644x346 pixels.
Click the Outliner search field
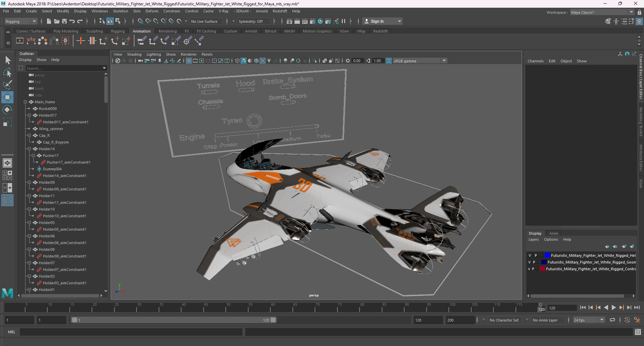(66, 68)
